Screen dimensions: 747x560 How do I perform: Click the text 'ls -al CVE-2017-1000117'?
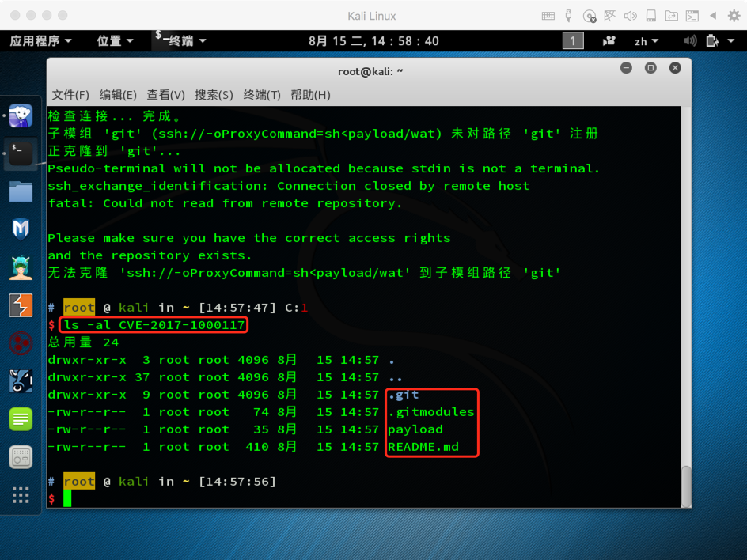click(x=154, y=325)
